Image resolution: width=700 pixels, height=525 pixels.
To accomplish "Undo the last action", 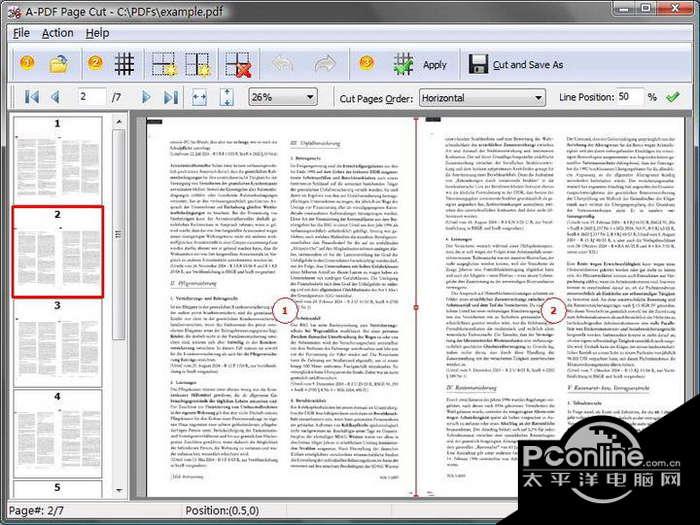I will (282, 64).
